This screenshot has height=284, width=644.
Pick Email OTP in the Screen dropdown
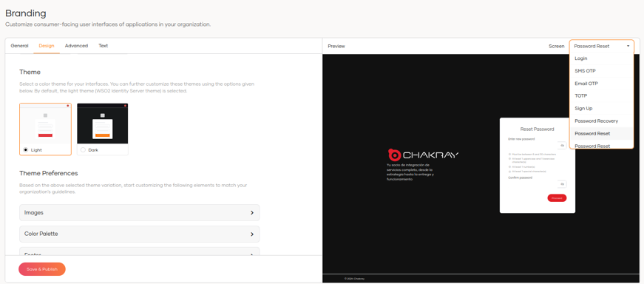pos(601,84)
